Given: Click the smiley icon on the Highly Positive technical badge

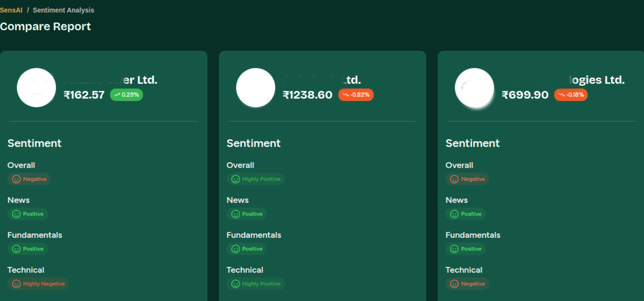Looking at the screenshot, I should 235,284.
